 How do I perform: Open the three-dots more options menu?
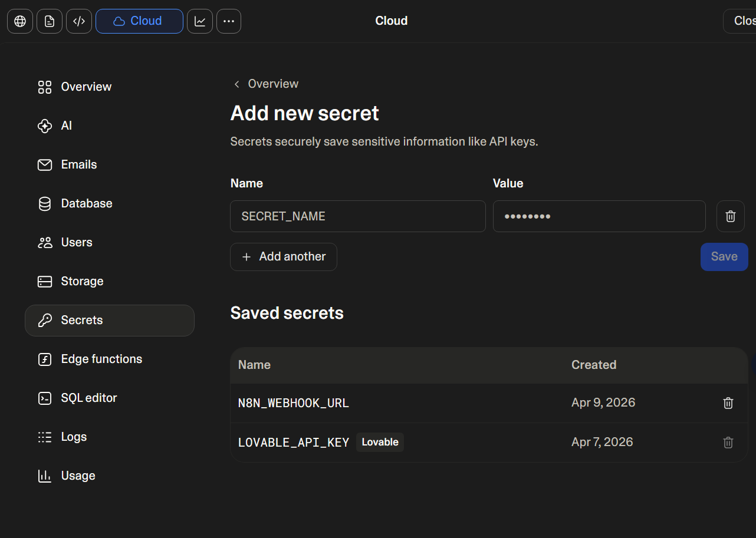(229, 21)
